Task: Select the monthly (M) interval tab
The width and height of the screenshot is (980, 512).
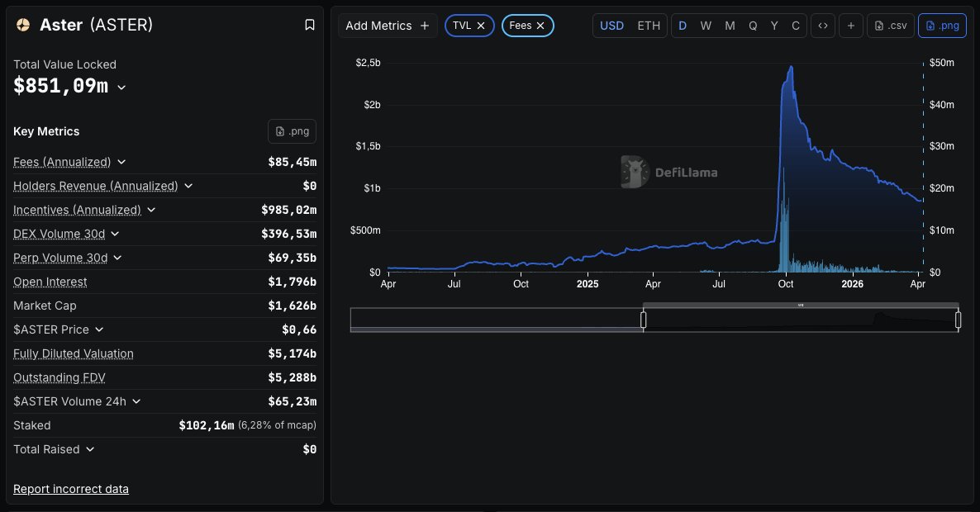Action: [730, 26]
